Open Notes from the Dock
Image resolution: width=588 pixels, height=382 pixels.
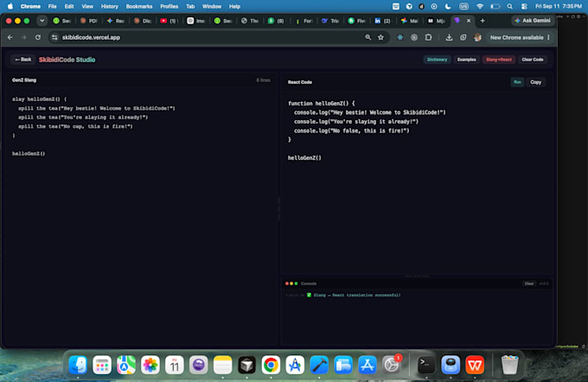(223, 365)
